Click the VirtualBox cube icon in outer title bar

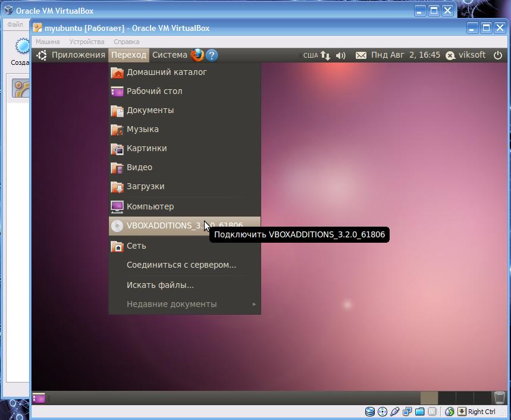[x=9, y=10]
